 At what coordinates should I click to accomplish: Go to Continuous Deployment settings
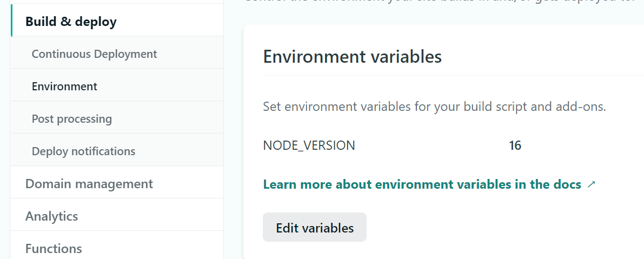point(94,54)
